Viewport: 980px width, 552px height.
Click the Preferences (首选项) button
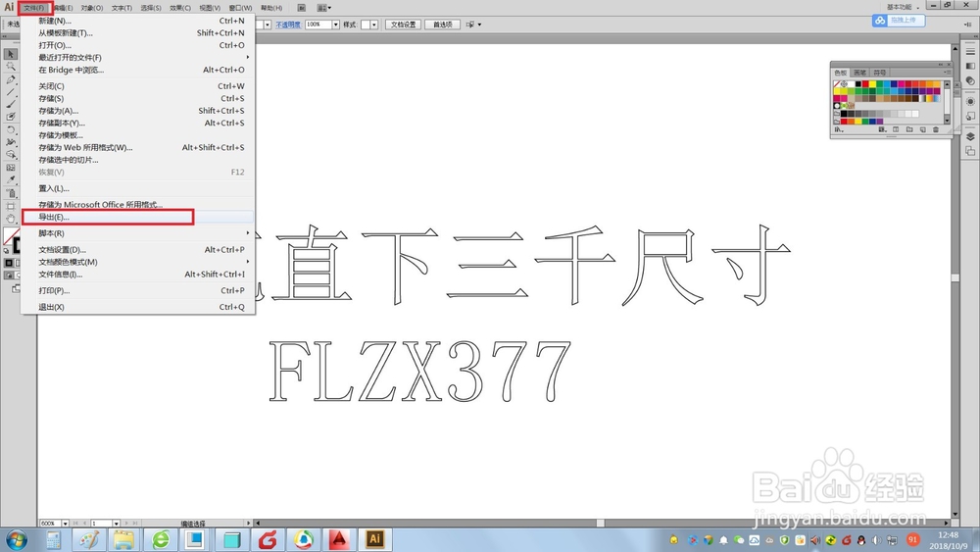point(443,25)
